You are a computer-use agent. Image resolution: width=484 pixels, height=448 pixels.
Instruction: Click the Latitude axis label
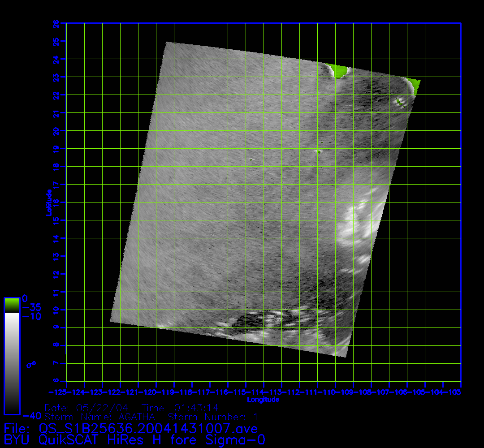tap(48, 202)
